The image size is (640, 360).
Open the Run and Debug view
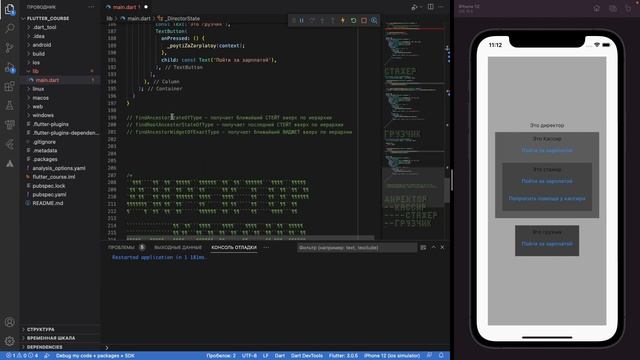coord(9,67)
